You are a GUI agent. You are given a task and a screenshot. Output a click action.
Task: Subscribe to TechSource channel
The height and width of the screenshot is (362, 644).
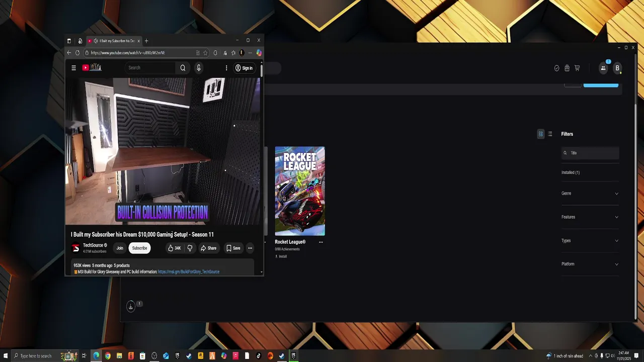(139, 248)
